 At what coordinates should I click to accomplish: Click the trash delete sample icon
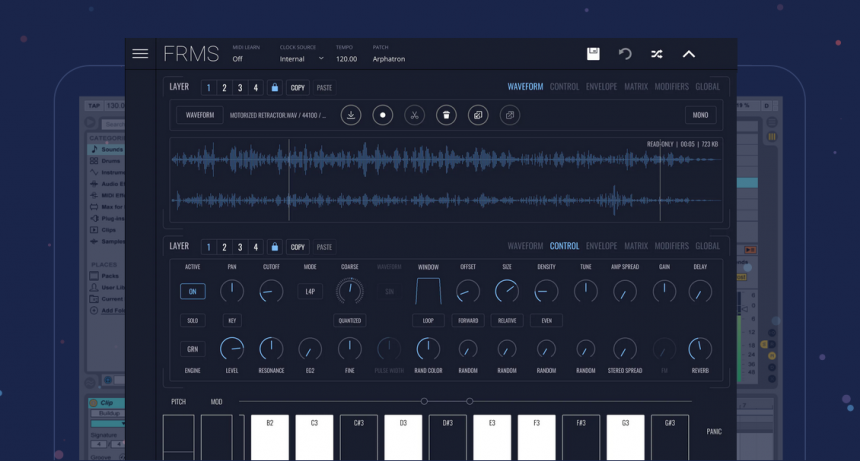pos(446,115)
